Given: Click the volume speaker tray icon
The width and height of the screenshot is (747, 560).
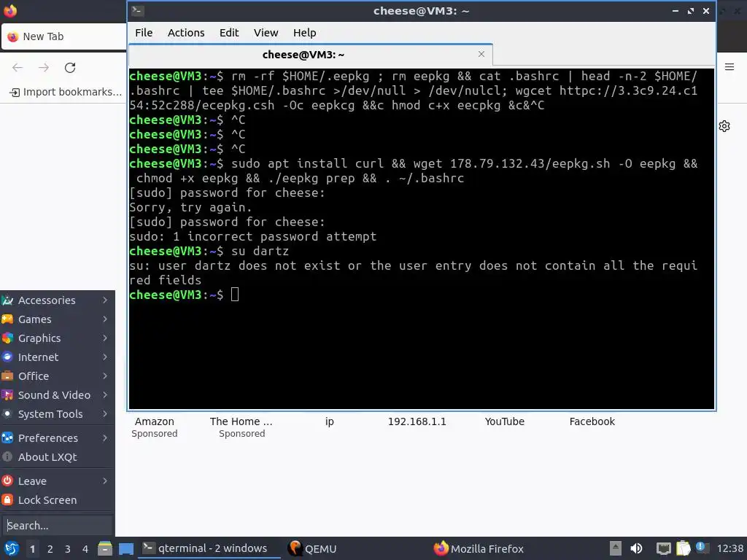Looking at the screenshot, I should coord(636,548).
